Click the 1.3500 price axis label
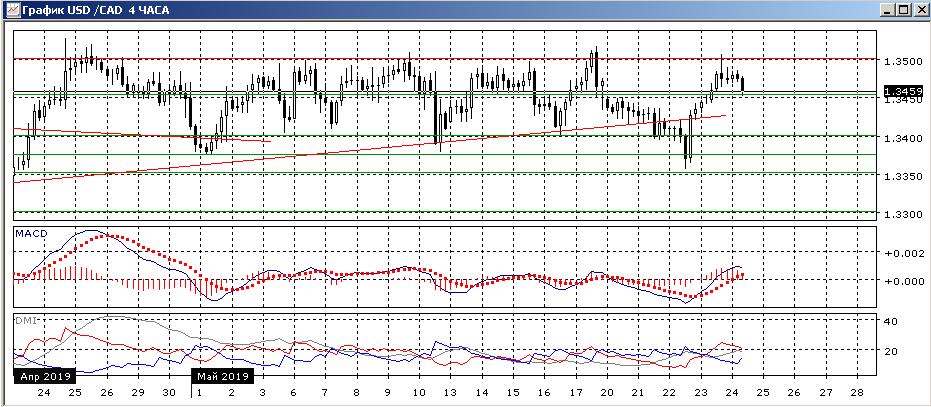 click(x=902, y=61)
